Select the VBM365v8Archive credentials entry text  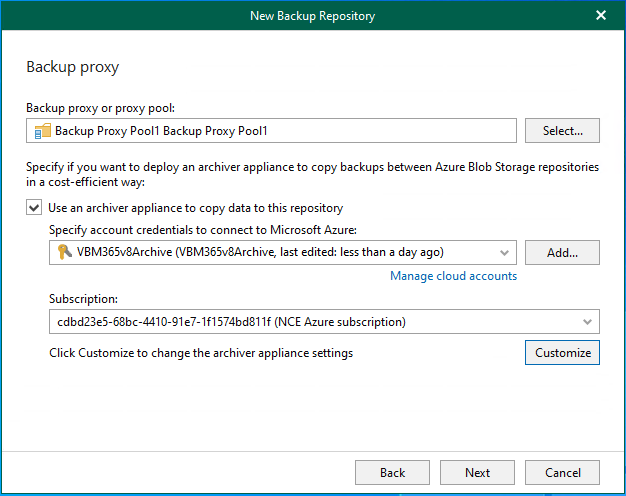(x=260, y=252)
